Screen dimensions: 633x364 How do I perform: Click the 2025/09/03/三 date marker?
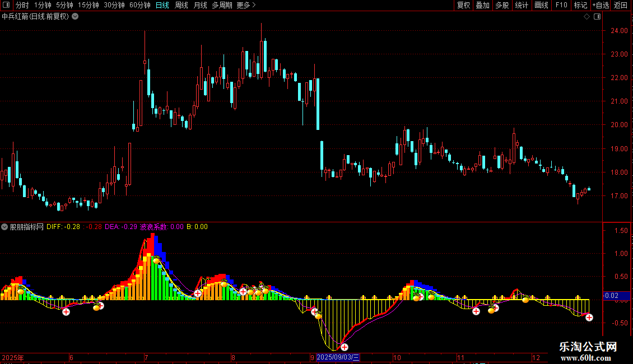(x=338, y=357)
